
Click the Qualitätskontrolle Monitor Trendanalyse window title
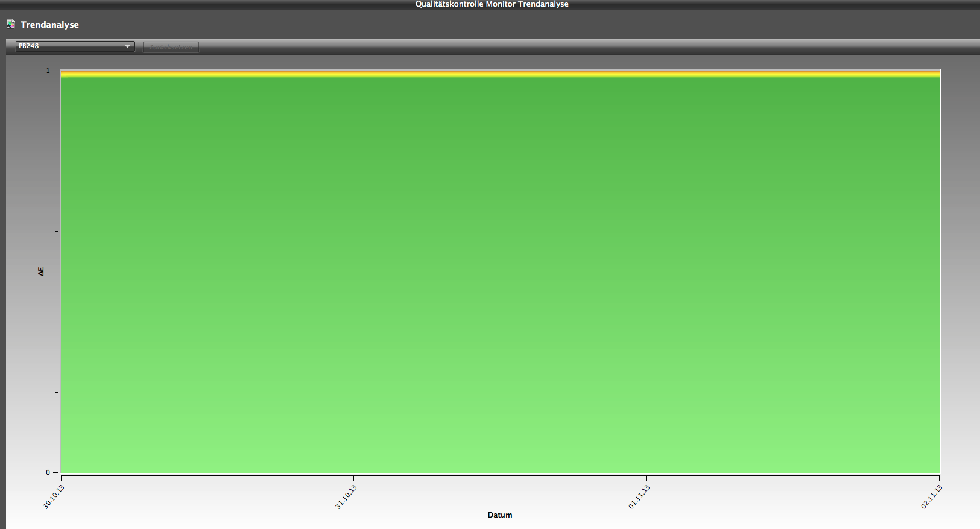(492, 4)
